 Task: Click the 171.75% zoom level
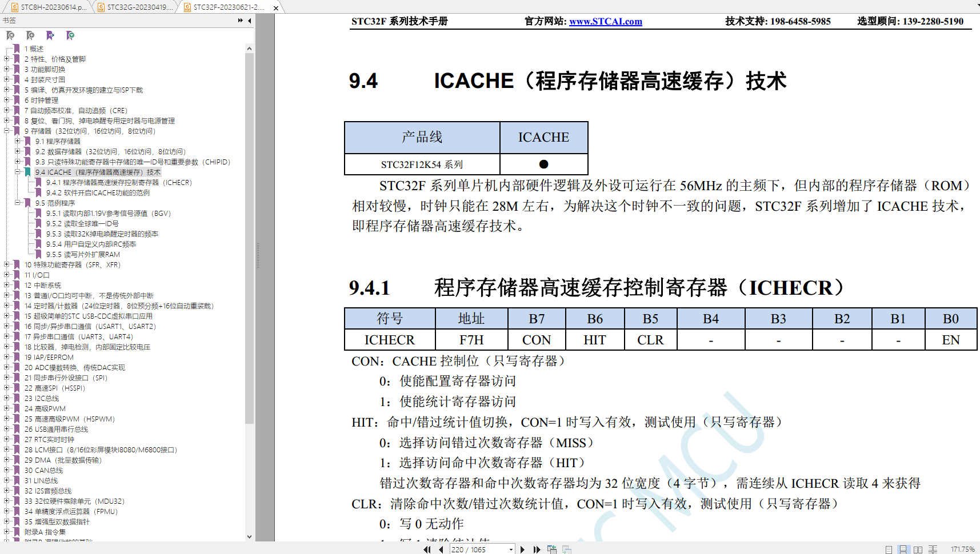coord(962,549)
